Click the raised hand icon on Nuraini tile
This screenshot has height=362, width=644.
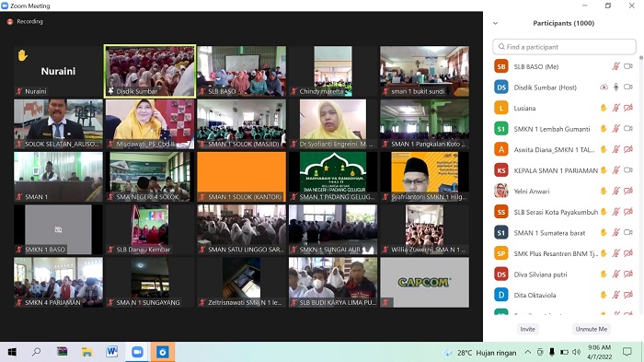tap(22, 55)
